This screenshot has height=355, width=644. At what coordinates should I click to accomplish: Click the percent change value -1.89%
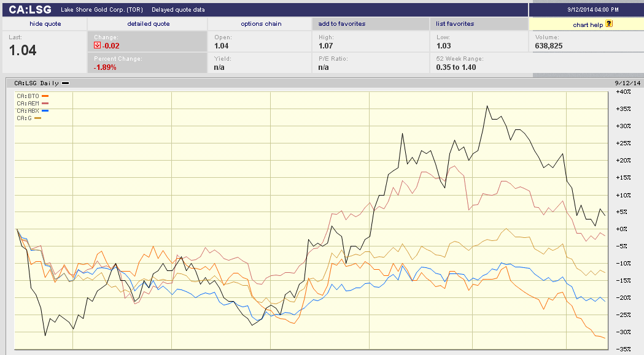(x=105, y=67)
